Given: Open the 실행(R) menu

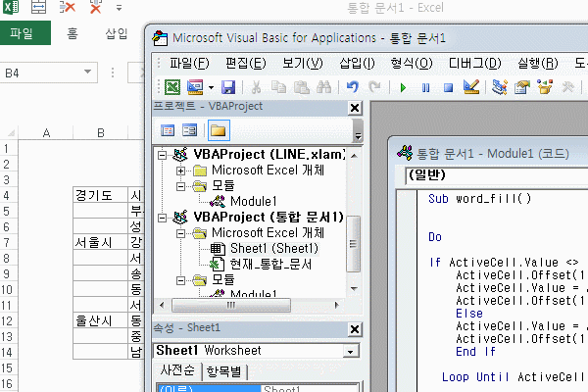Looking at the screenshot, I should coord(538,63).
